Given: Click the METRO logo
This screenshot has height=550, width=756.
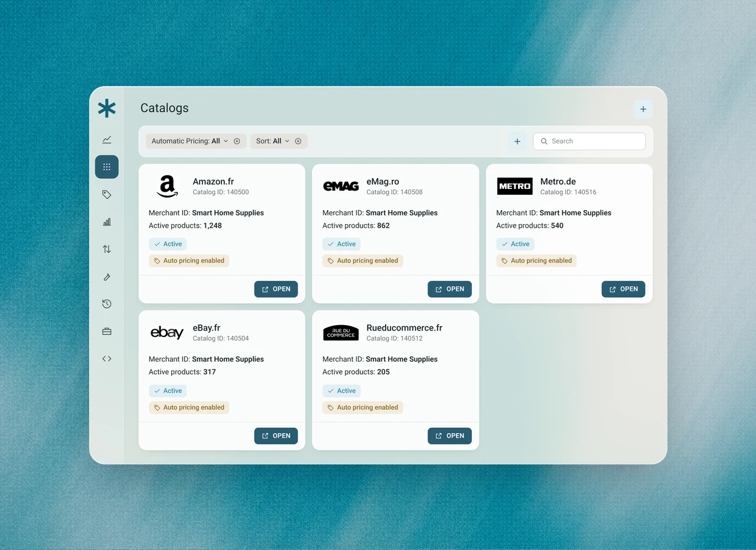Looking at the screenshot, I should click(x=514, y=186).
